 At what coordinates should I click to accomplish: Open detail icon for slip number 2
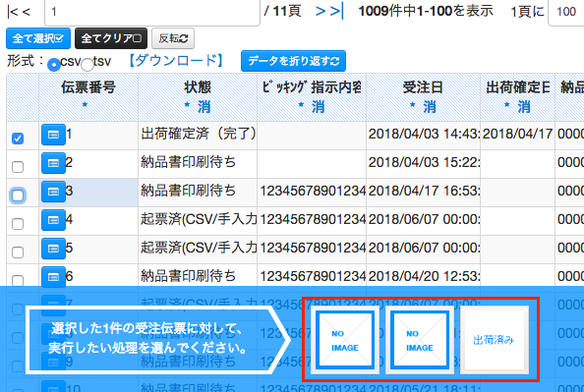(53, 163)
